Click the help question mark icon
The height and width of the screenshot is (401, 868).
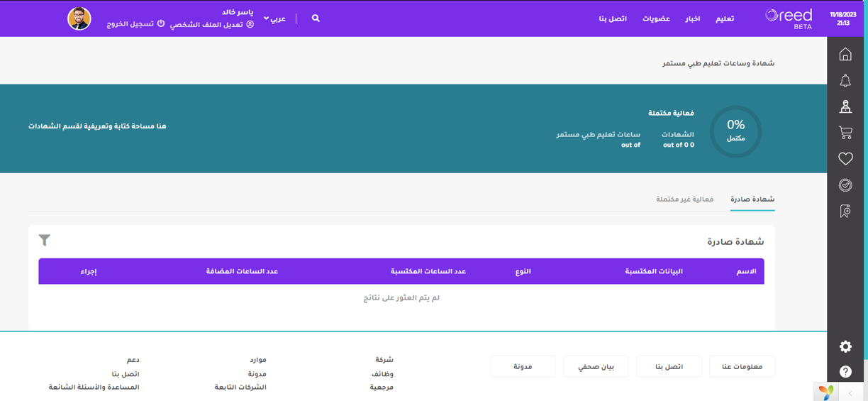(845, 372)
